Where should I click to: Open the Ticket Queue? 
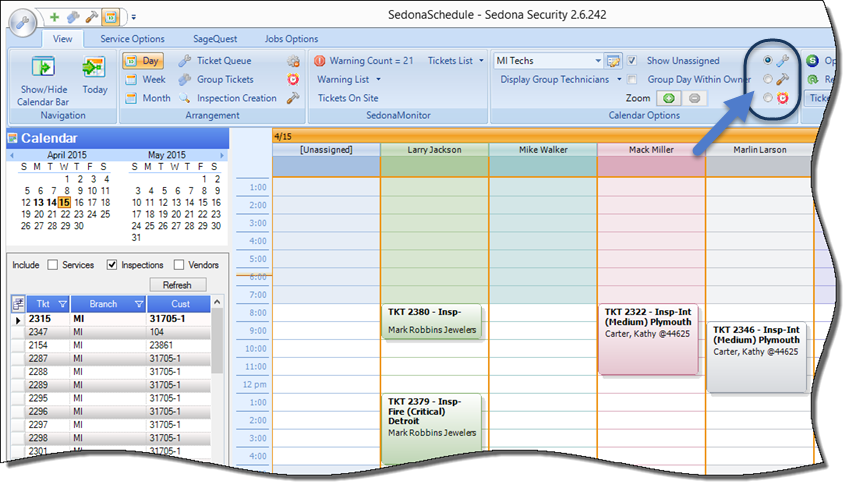coord(215,61)
